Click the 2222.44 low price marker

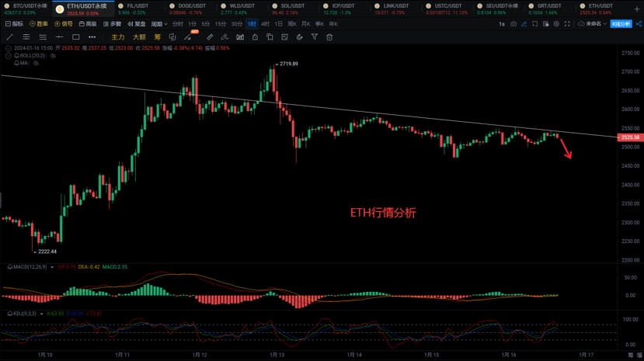[47, 252]
